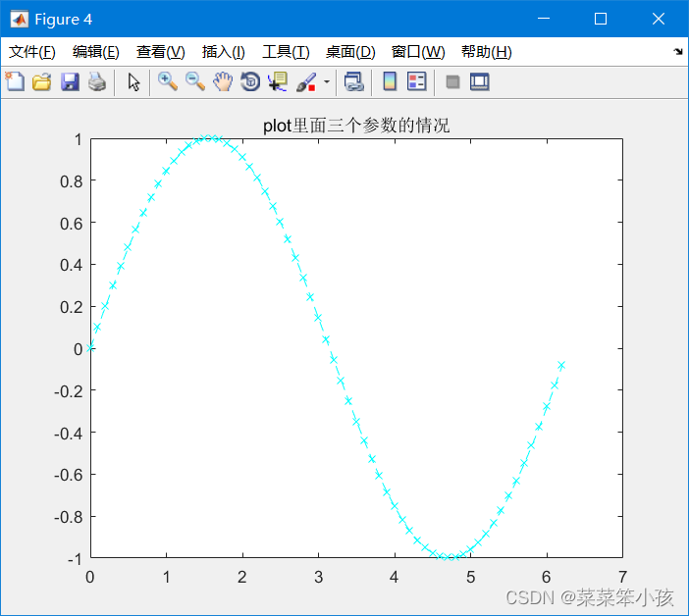Screen dimensions: 689x616
Task: Click the y-axis tick label -0.6
Action: coord(68,475)
